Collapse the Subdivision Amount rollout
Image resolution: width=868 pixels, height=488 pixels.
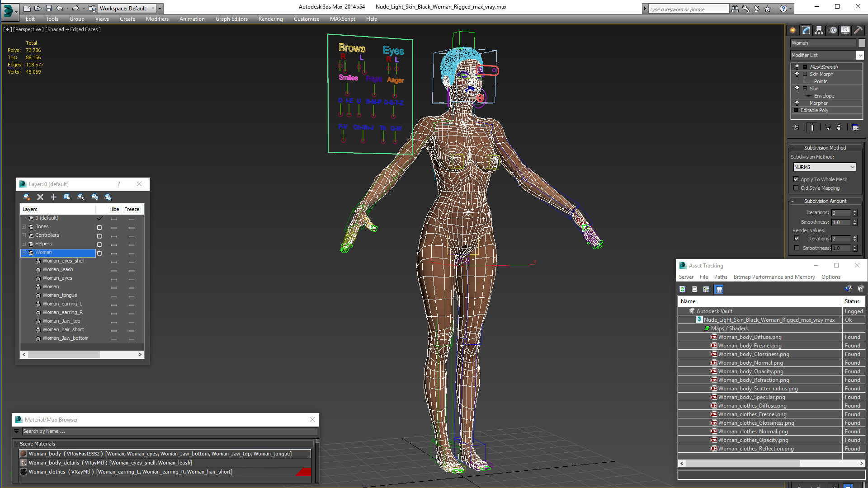pos(825,201)
